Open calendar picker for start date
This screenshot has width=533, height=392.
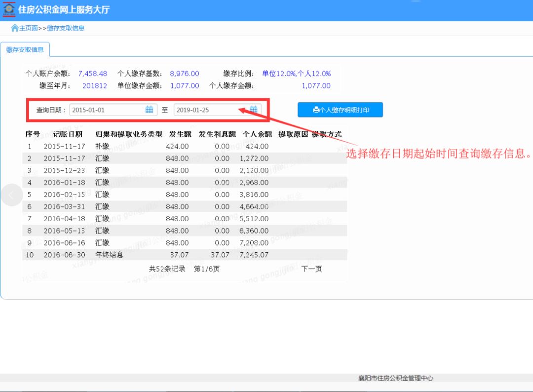[149, 110]
